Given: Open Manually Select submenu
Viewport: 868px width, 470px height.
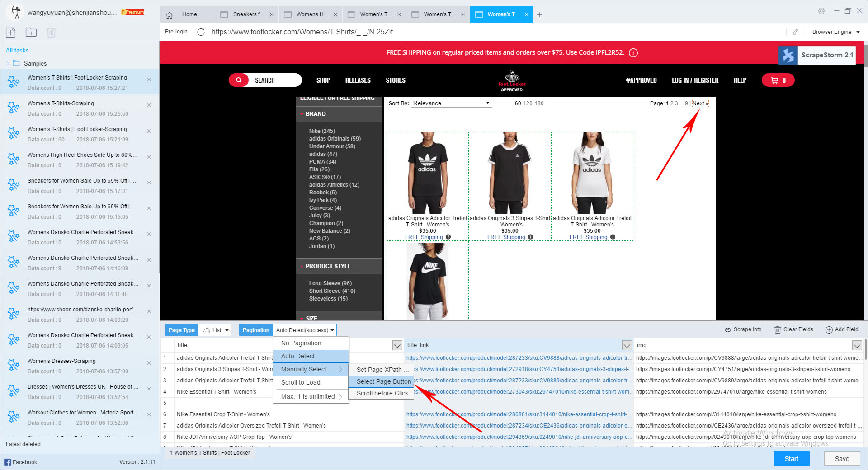Looking at the screenshot, I should [311, 369].
